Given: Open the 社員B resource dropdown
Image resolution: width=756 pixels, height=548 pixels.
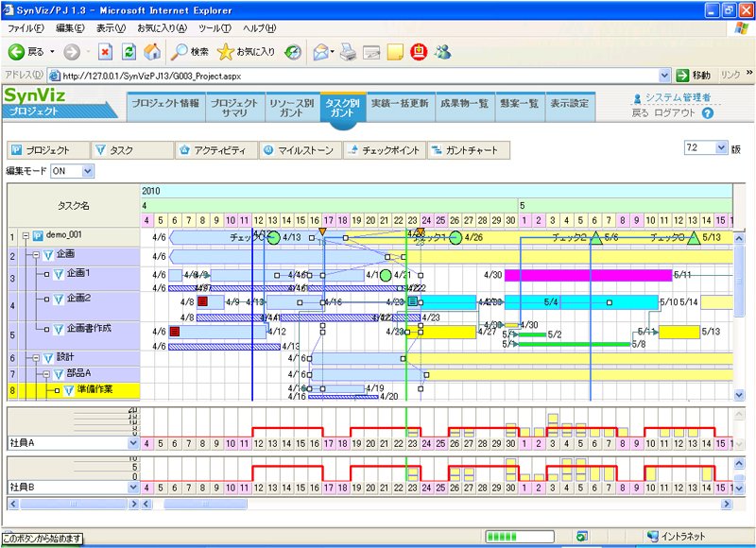Looking at the screenshot, I should tap(133, 488).
